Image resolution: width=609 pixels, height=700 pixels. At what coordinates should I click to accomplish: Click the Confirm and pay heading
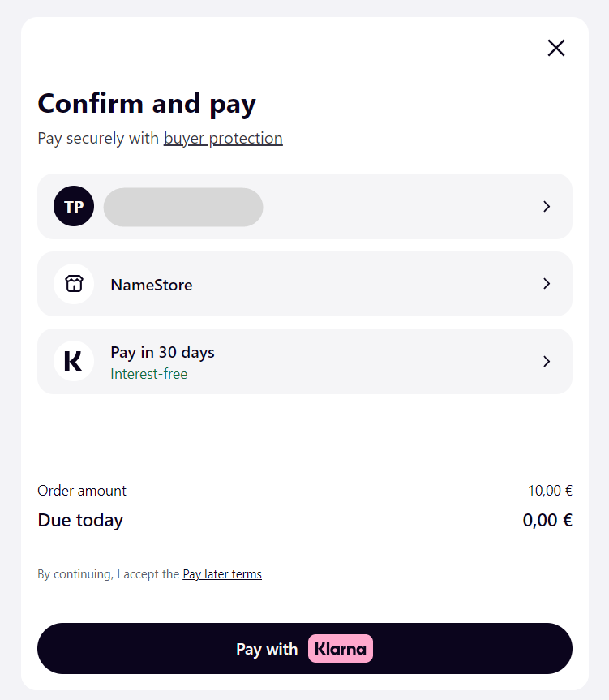(147, 104)
